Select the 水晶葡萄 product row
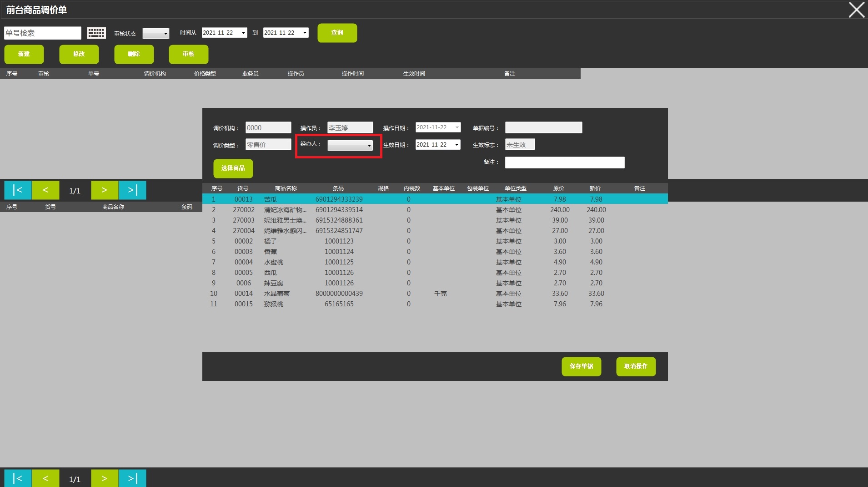Image resolution: width=868 pixels, height=487 pixels. point(276,294)
